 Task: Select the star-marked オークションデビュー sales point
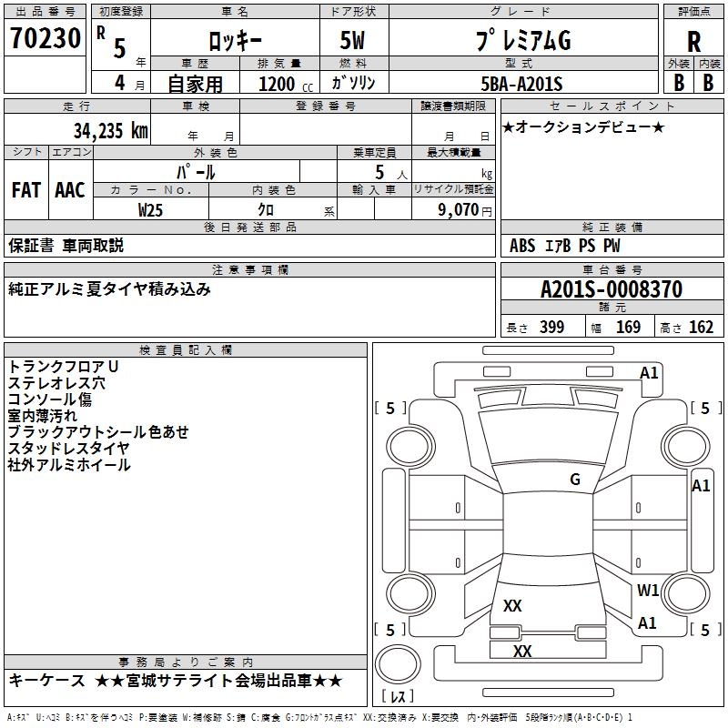[x=582, y=126]
